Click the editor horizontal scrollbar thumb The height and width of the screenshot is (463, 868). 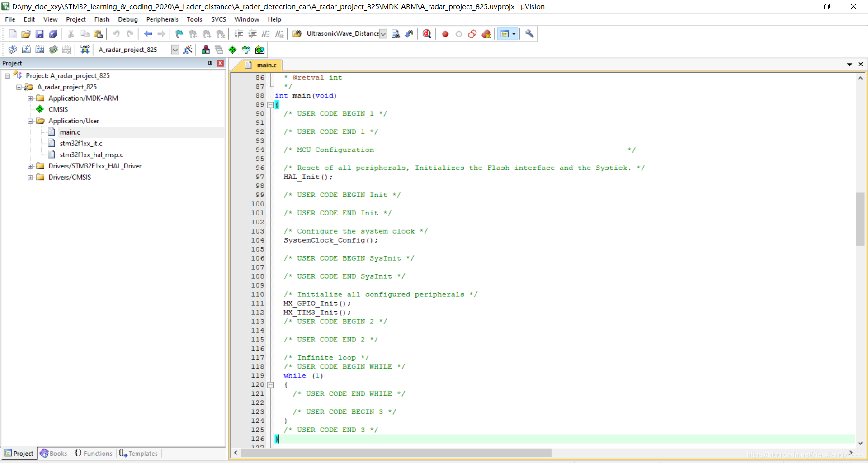pyautogui.click(x=396, y=453)
